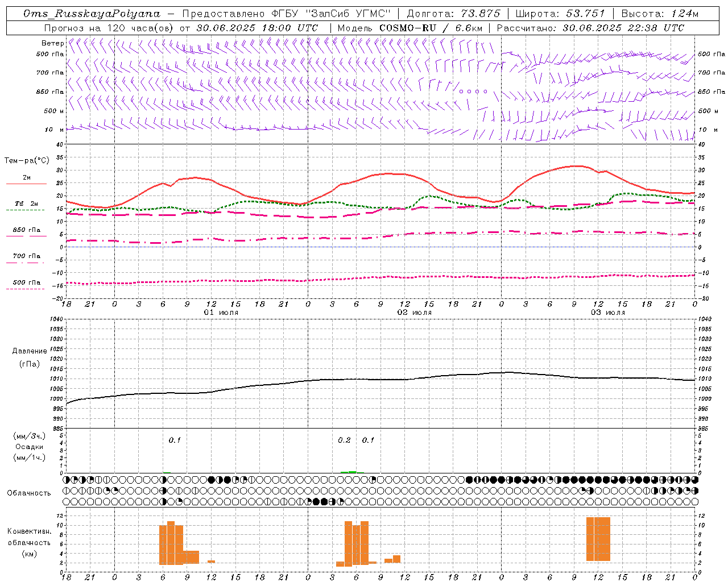Click the Облачность panel label
Screen dimensions: 728x582
28,493
